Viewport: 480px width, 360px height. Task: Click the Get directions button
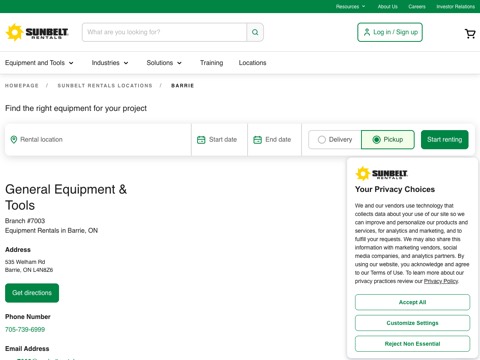(32, 293)
